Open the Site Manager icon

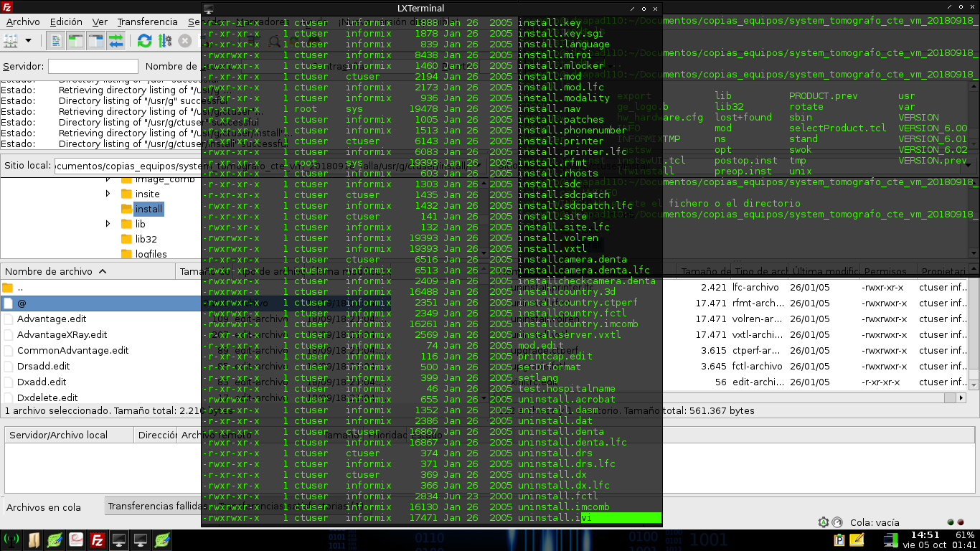11,41
